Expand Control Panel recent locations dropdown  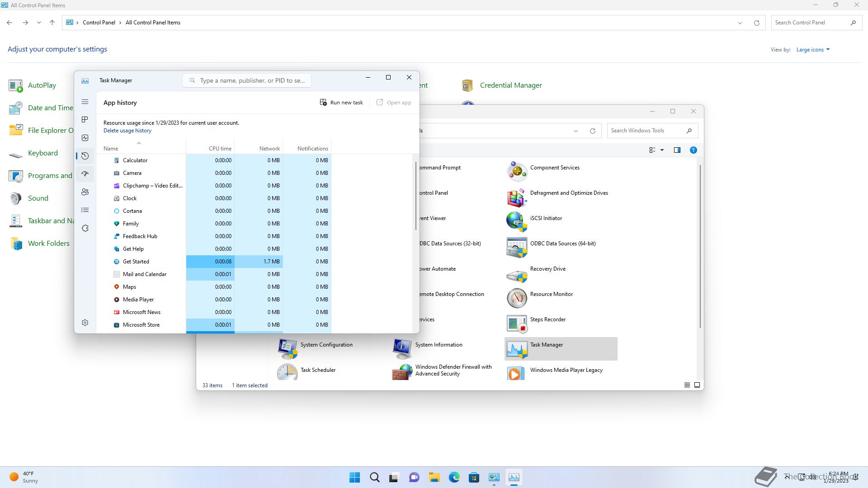39,23
